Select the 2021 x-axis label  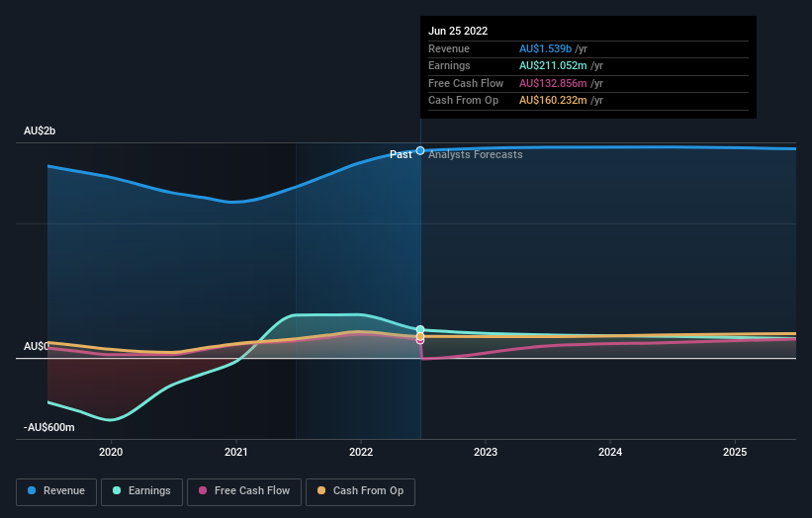coord(236,452)
